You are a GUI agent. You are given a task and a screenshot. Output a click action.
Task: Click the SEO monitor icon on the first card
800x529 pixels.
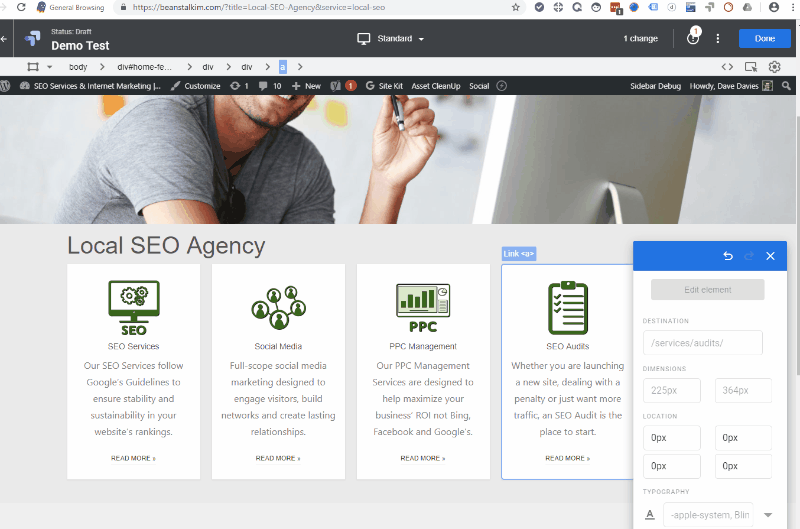pos(134,308)
